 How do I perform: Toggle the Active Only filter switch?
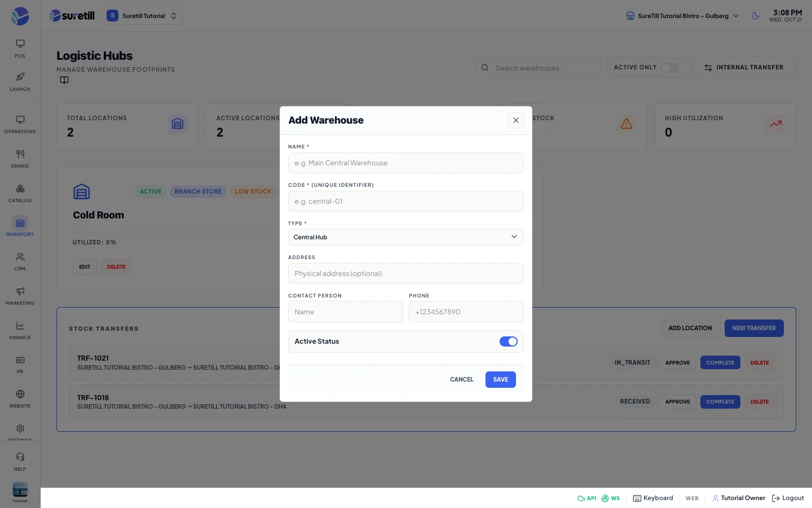pos(670,68)
